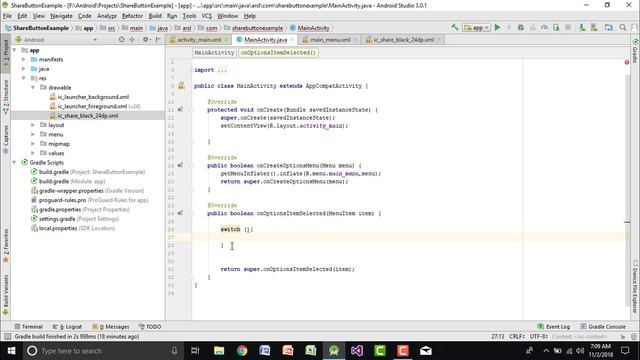Run the app with green play button

tap(497, 28)
